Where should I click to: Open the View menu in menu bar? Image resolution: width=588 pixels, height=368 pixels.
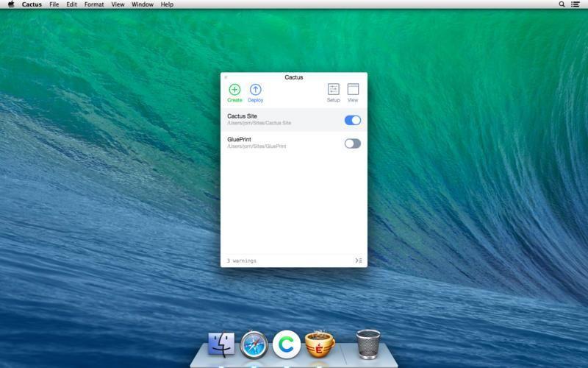118,4
